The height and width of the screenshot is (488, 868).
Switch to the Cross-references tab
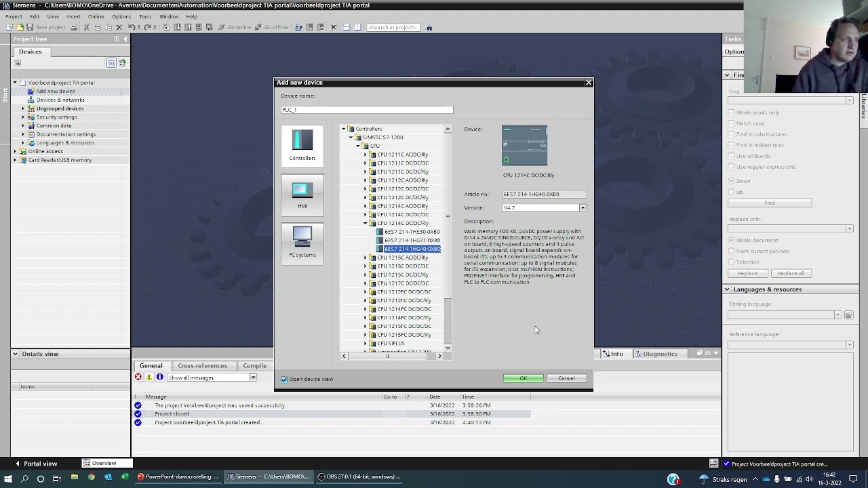pyautogui.click(x=202, y=365)
